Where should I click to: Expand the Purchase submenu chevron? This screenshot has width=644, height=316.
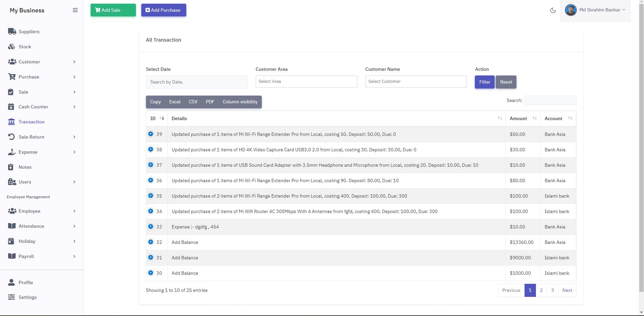coord(74,77)
